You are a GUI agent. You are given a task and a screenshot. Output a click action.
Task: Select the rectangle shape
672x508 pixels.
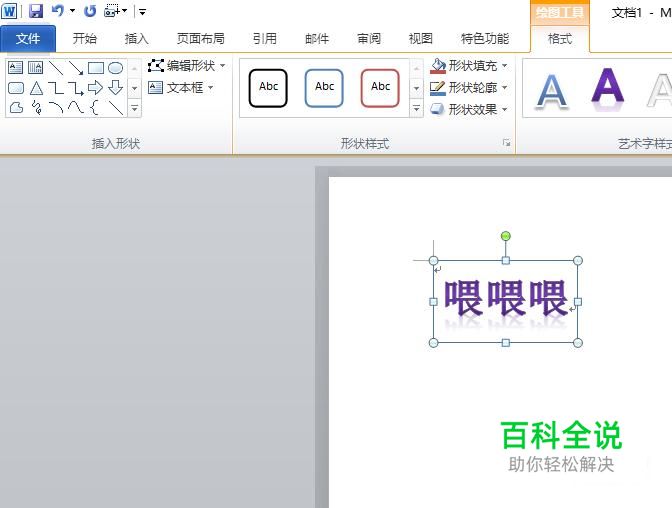point(96,68)
